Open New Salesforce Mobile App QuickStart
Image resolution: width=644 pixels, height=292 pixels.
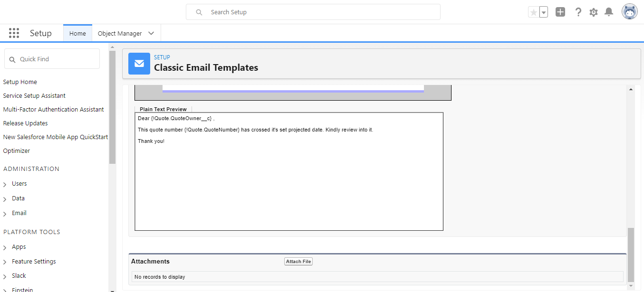tap(55, 137)
